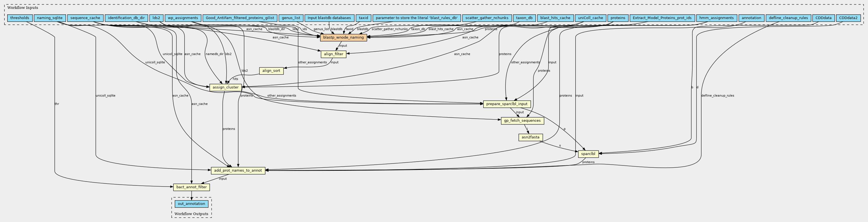
Task: Click the identification_db_dir input node
Action: click(x=126, y=18)
